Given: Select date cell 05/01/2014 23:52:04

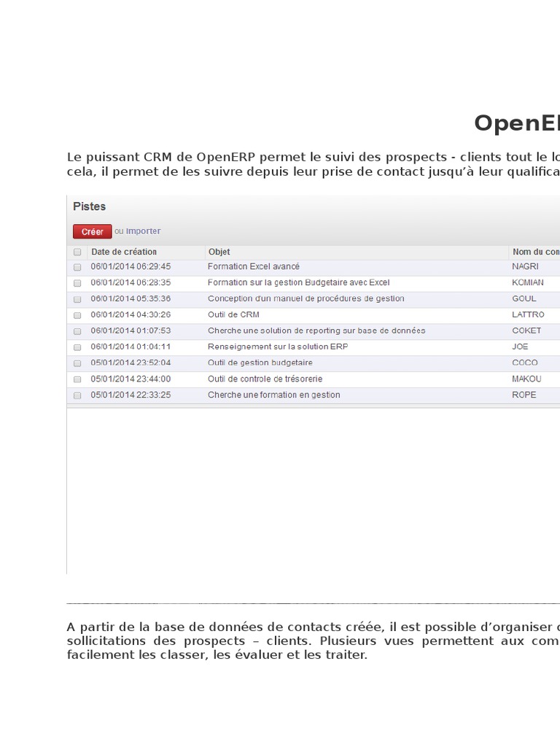Looking at the screenshot, I should click(131, 363).
